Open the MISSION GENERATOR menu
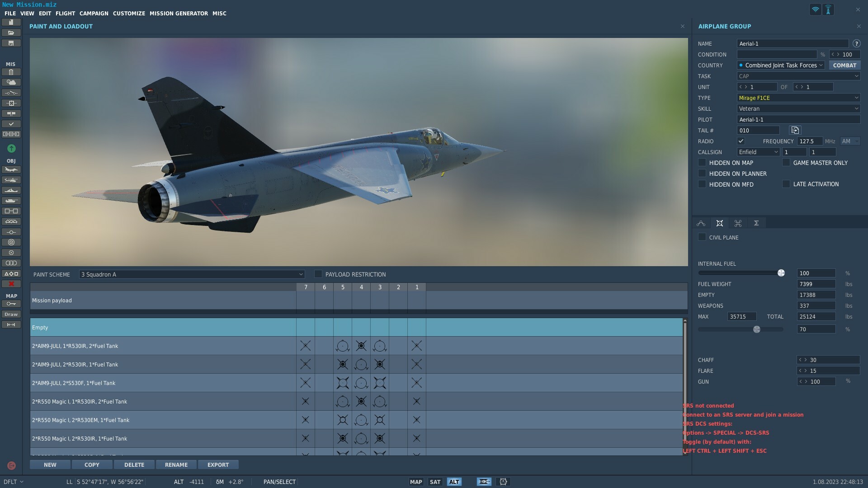Image resolution: width=868 pixels, height=488 pixels. point(179,14)
